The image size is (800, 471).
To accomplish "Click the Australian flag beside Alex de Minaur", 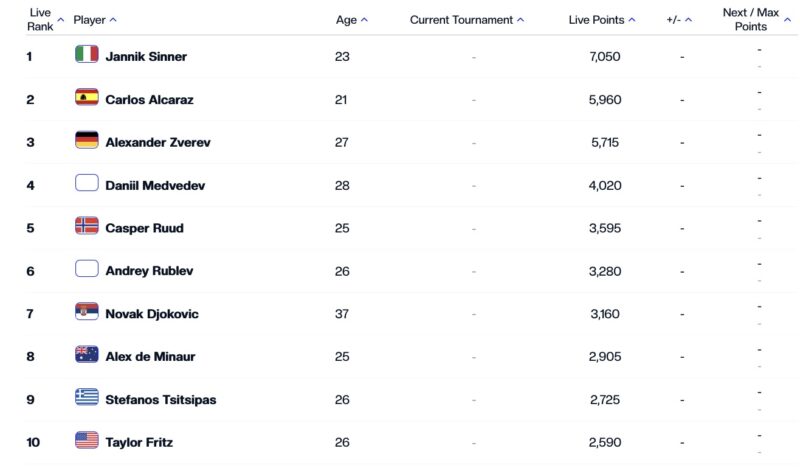I will [87, 355].
